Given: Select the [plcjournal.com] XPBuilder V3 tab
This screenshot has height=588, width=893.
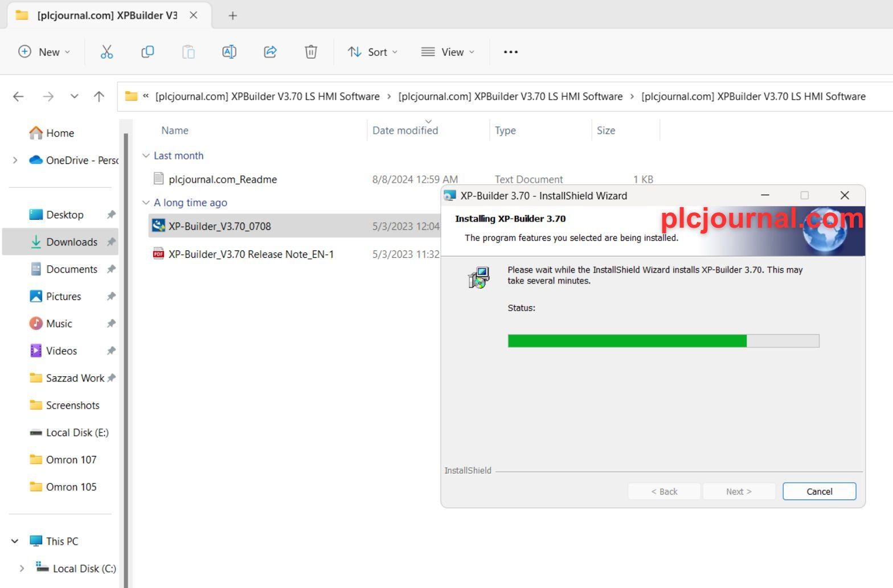Looking at the screenshot, I should 106,15.
